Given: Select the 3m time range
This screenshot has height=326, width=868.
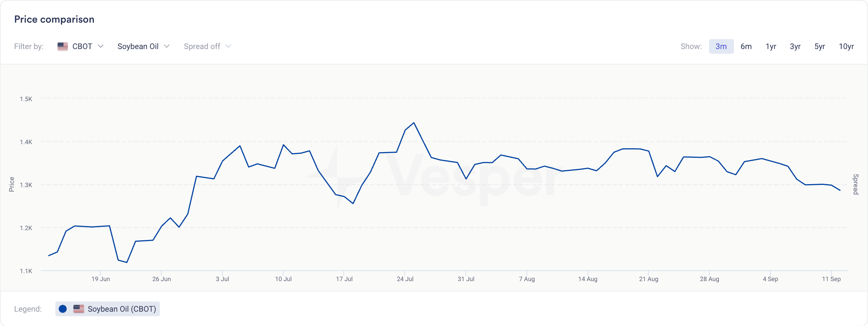Looking at the screenshot, I should click(x=721, y=46).
